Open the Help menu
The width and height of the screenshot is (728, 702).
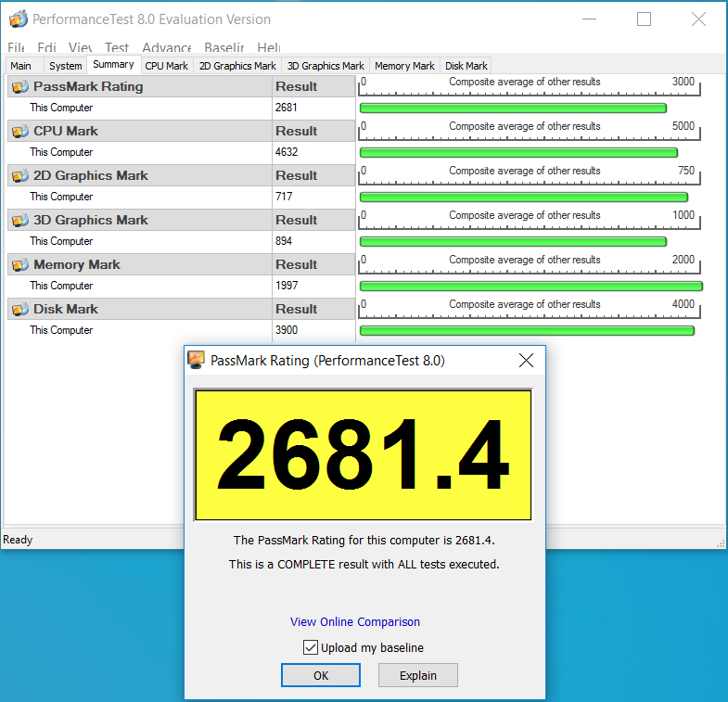pos(269,47)
